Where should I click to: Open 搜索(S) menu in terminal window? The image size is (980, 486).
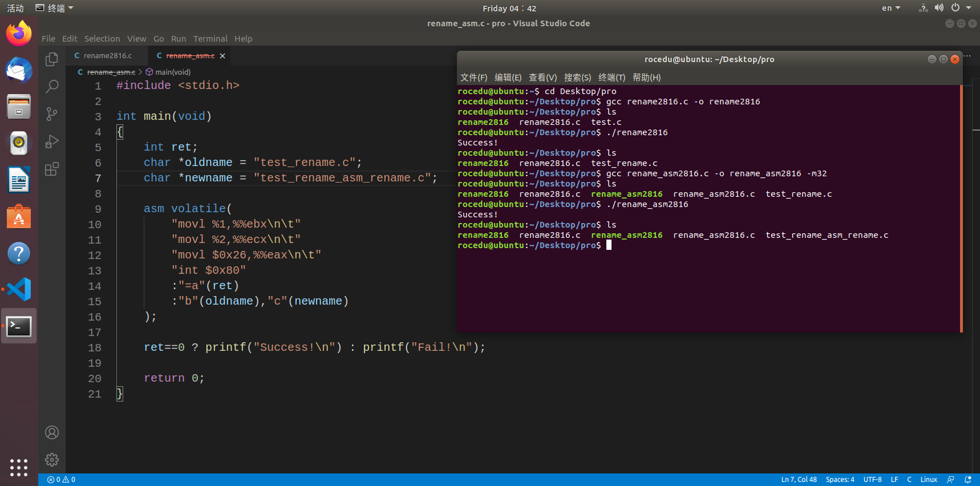pos(577,78)
